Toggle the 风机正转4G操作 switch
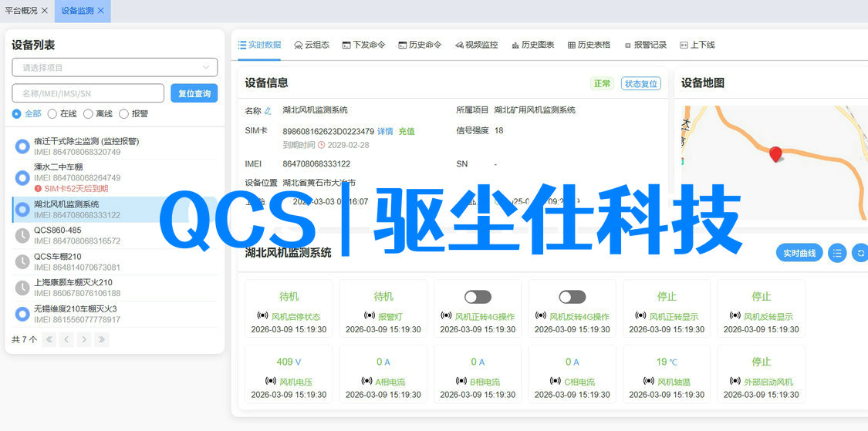Viewport: 868px width, 431px height. click(478, 297)
